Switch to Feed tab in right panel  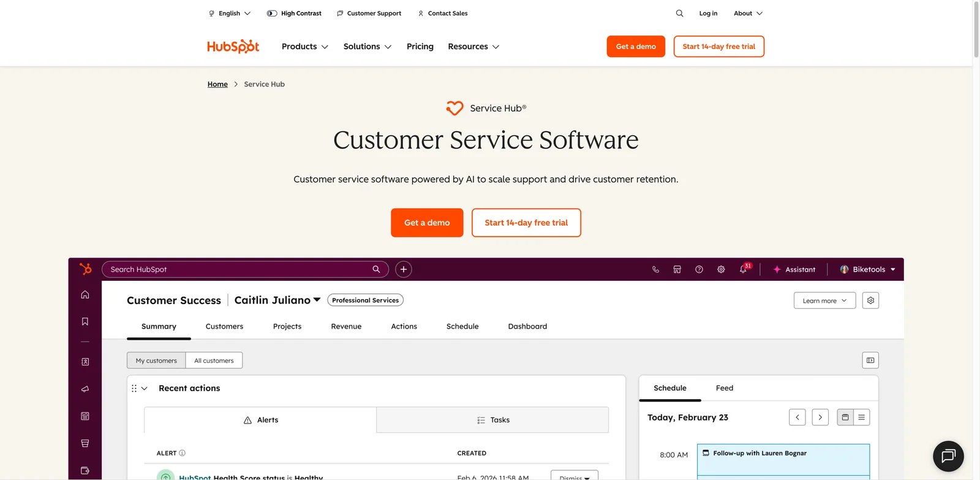(725, 388)
